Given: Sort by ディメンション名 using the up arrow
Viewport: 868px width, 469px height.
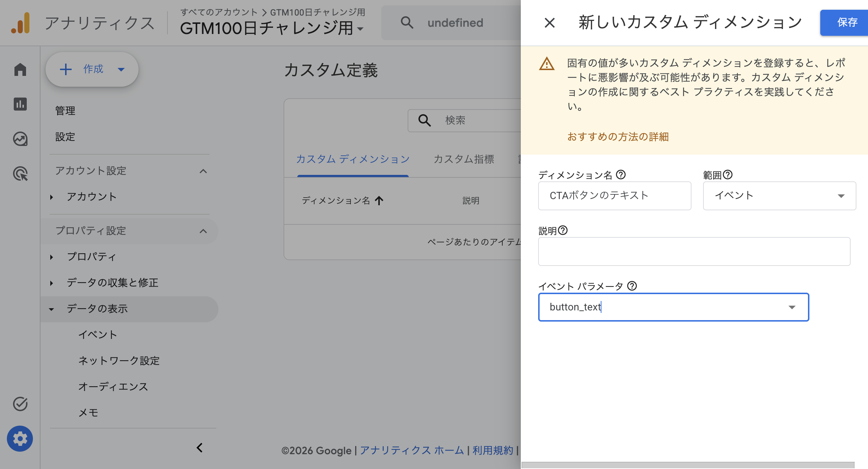Looking at the screenshot, I should tap(379, 201).
